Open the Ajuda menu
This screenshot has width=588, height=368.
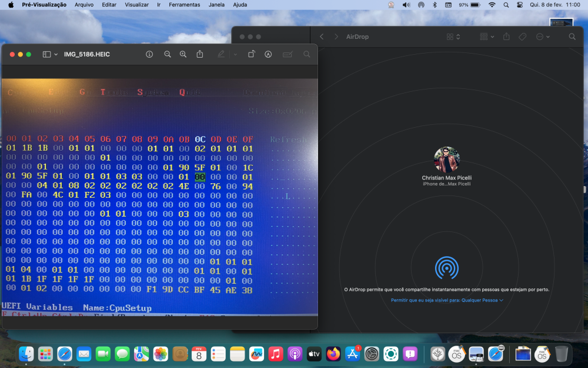pos(240,5)
